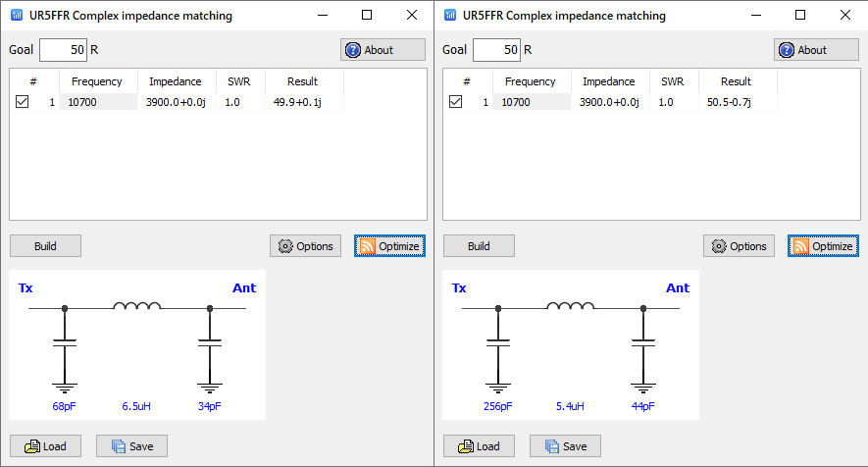This screenshot has width=868, height=467.
Task: Click Frequency column header above the 50.5-0.7j row
Action: coord(530,81)
